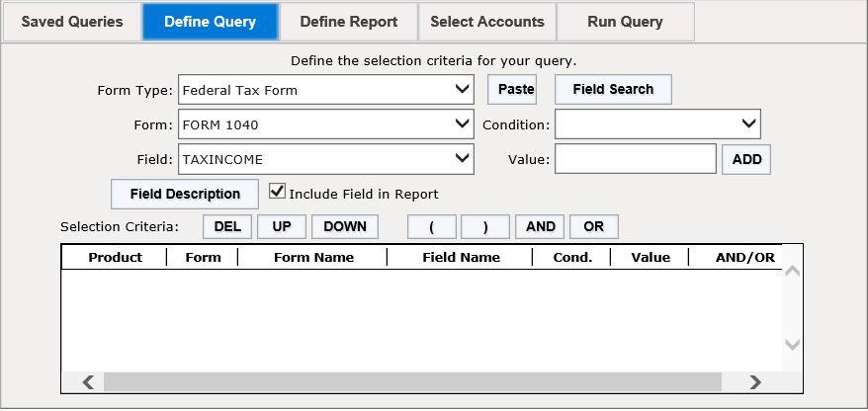Viewport: 868px width, 411px height.
Task: Click DEL to delete selected criteria
Action: tap(227, 227)
